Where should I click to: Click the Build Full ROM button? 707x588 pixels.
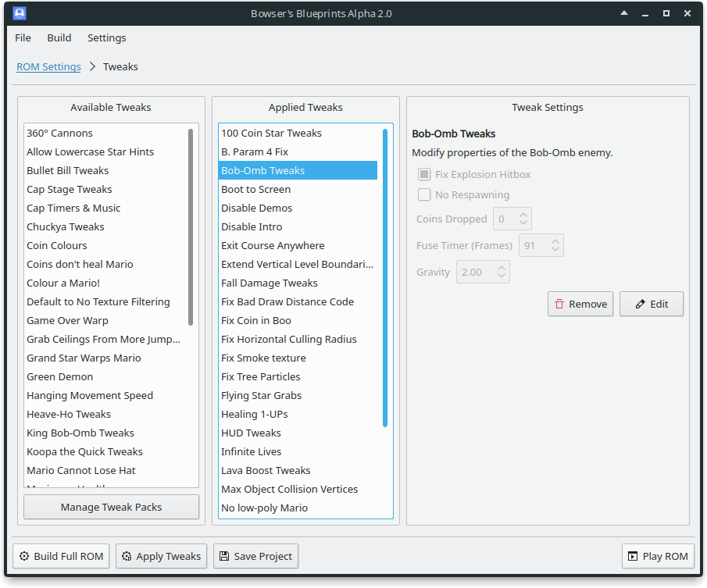click(x=61, y=556)
